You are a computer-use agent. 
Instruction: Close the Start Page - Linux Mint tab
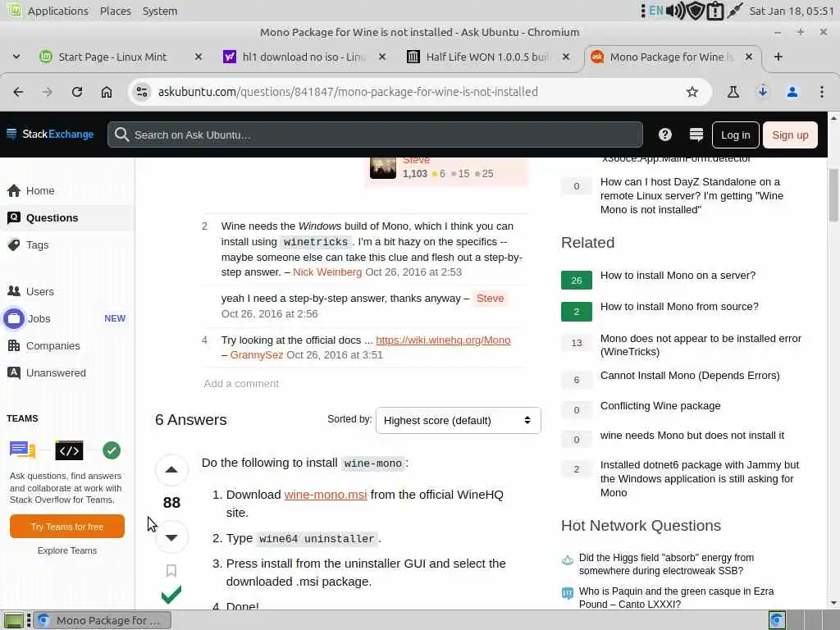click(199, 57)
